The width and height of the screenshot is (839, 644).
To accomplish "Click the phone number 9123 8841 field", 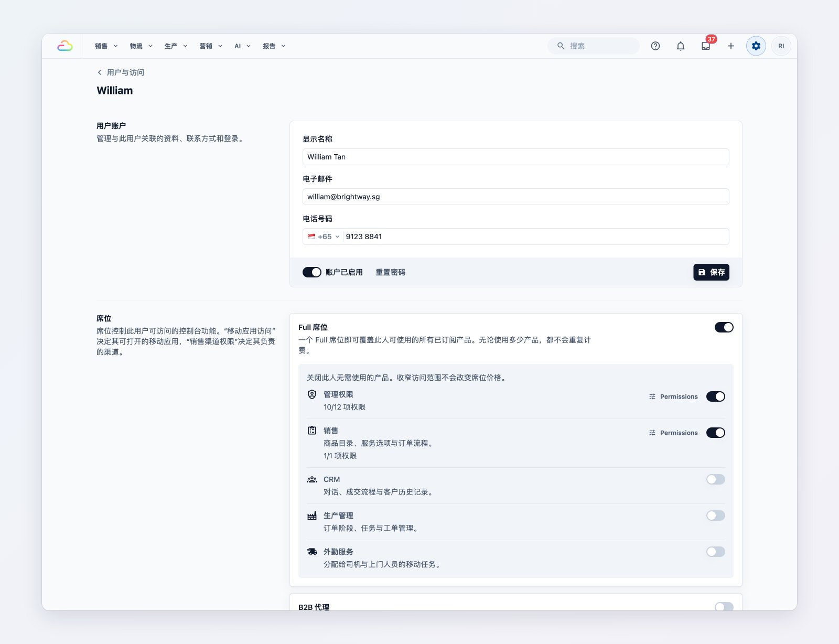I will (x=536, y=237).
